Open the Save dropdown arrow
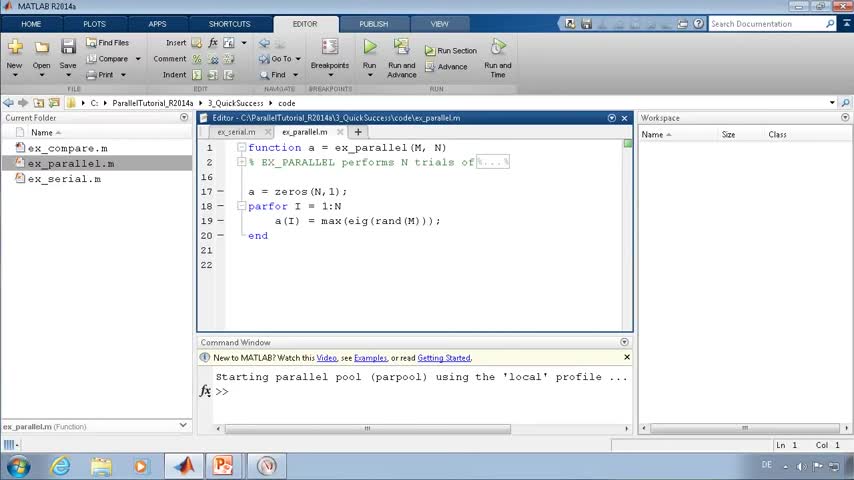Screen dimensions: 854x480 [x=68, y=75]
